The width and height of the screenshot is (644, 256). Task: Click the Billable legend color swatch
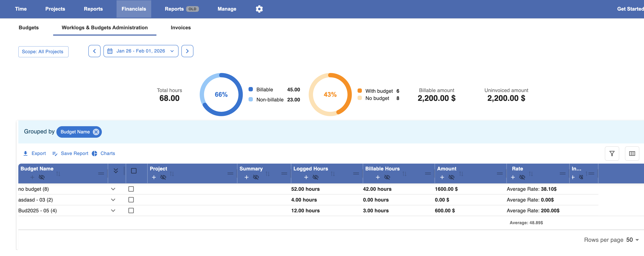pos(251,89)
